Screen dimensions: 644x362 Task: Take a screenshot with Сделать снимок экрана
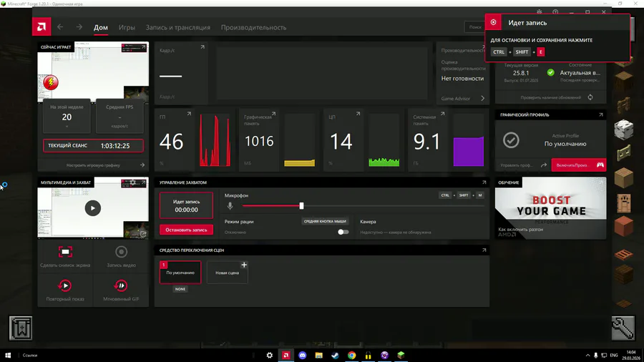(x=65, y=256)
